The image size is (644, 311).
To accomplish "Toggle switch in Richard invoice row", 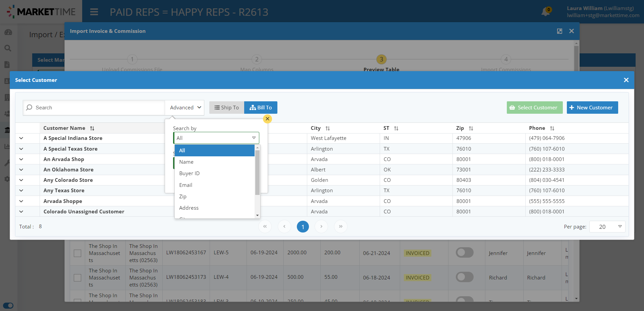I will pos(465,277).
